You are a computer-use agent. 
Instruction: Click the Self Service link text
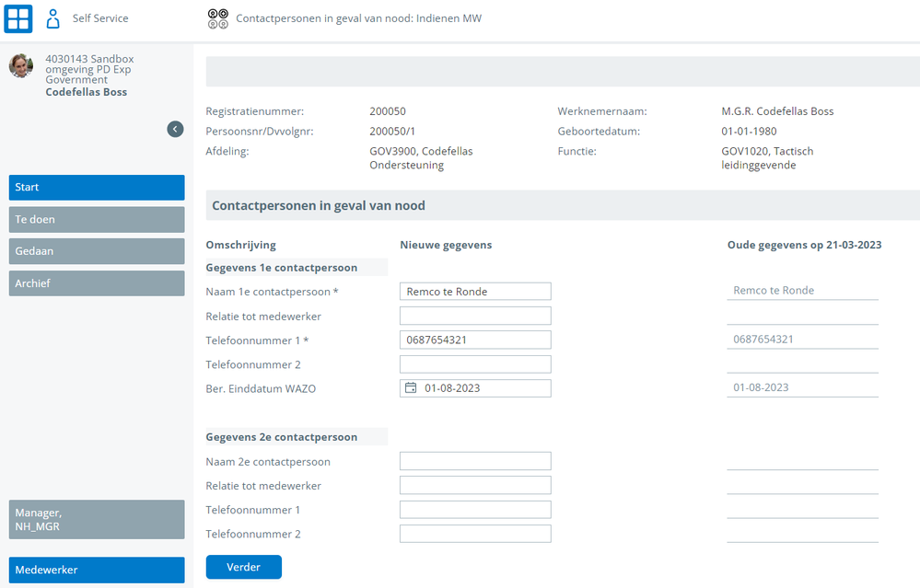point(100,18)
